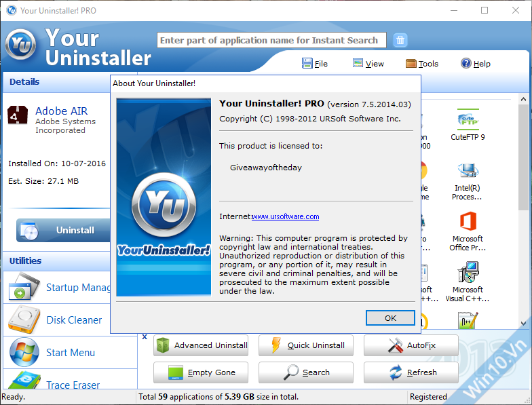Open the Disk Cleaner utility icon
The image size is (532, 405).
[24, 320]
